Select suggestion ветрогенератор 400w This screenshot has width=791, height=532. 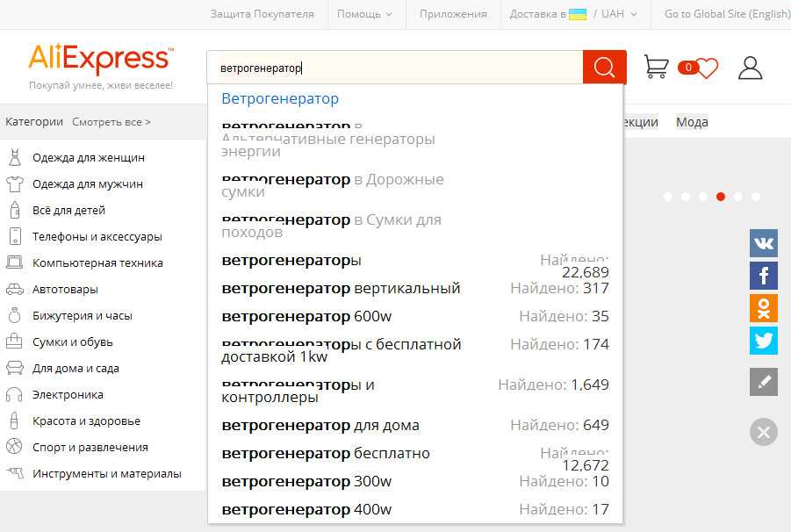coord(415,510)
